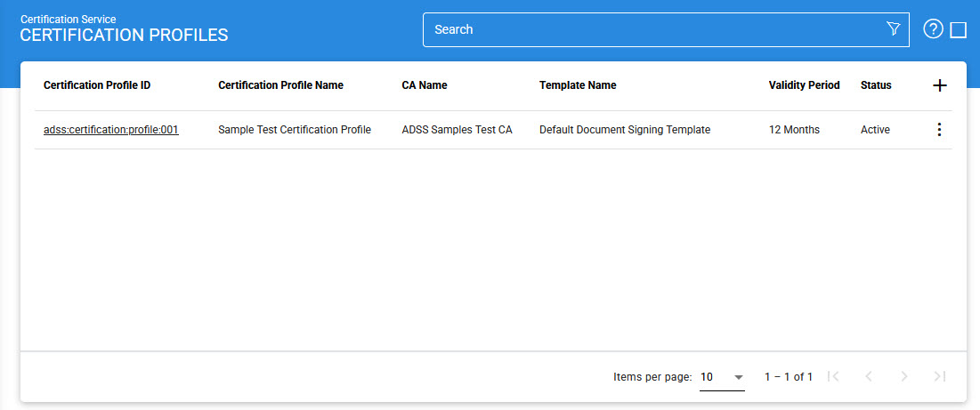Go to next page of results
980x410 pixels.
point(904,377)
